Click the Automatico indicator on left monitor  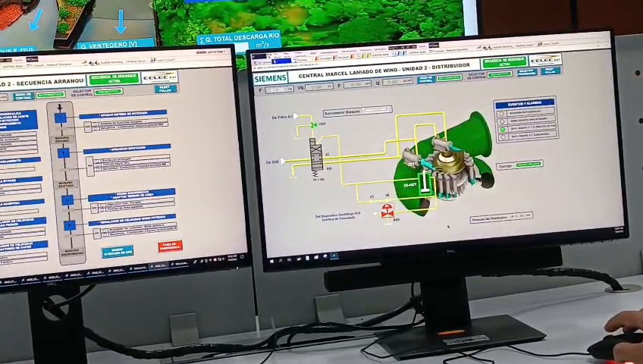click(50, 95)
